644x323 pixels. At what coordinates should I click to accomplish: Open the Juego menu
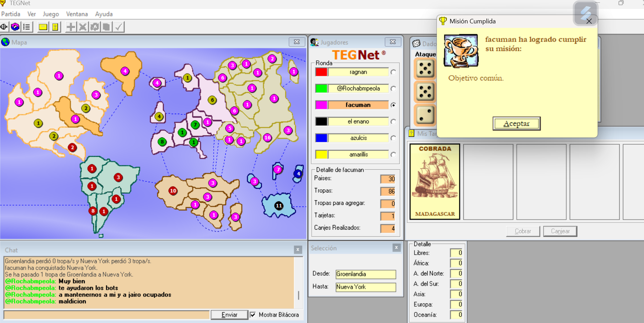click(51, 14)
